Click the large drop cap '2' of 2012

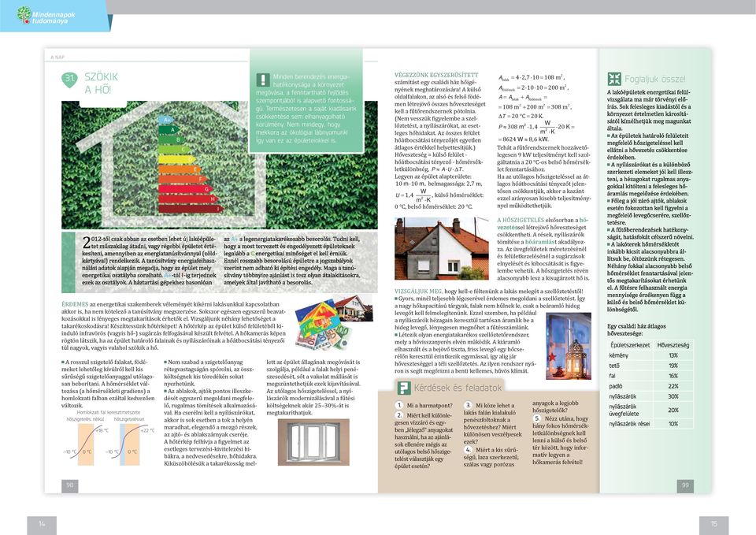(x=86, y=242)
